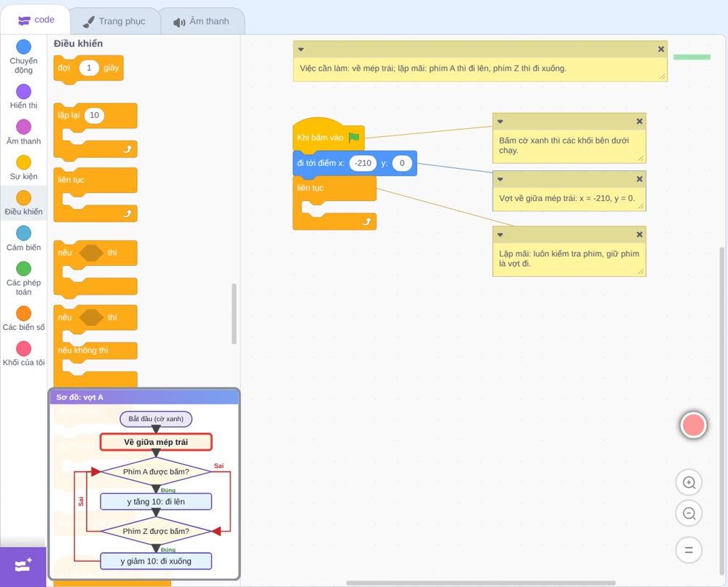Click the add extension button

pos(23,567)
